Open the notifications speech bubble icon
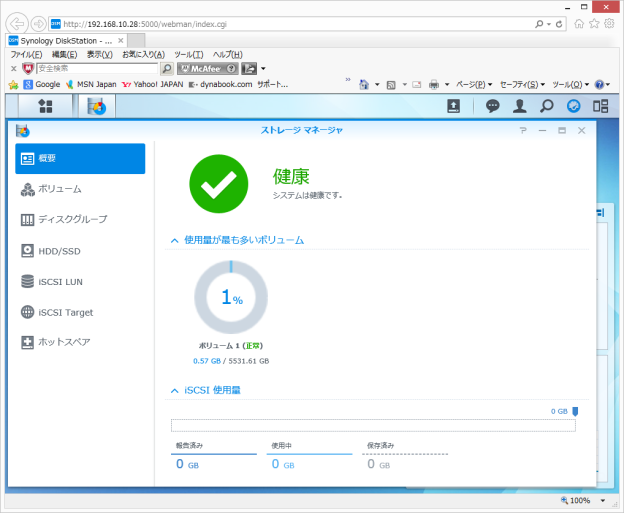 492,106
